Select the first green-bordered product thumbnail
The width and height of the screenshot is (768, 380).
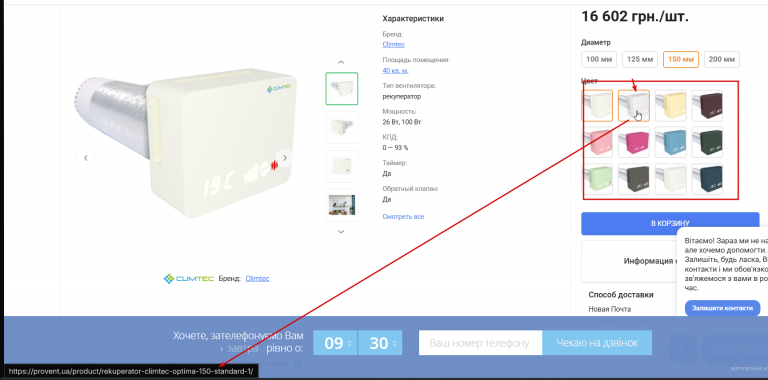coord(342,89)
